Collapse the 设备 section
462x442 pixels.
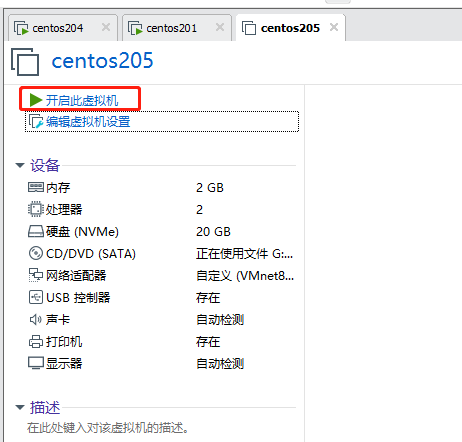(x=20, y=165)
